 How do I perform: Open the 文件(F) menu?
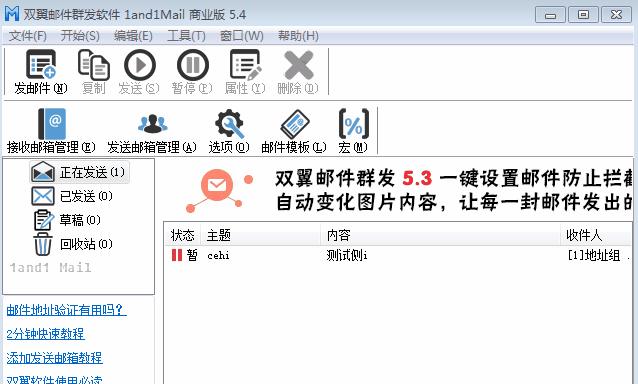coord(28,36)
